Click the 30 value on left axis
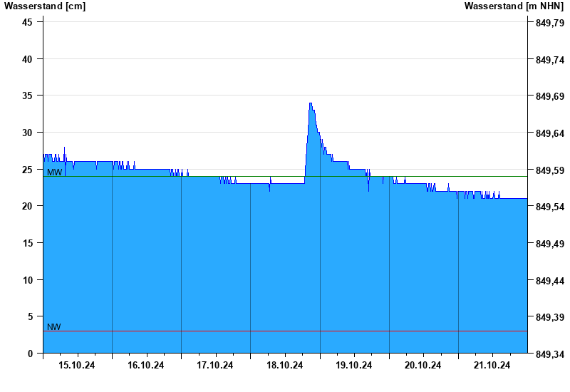 pyautogui.click(x=27, y=133)
